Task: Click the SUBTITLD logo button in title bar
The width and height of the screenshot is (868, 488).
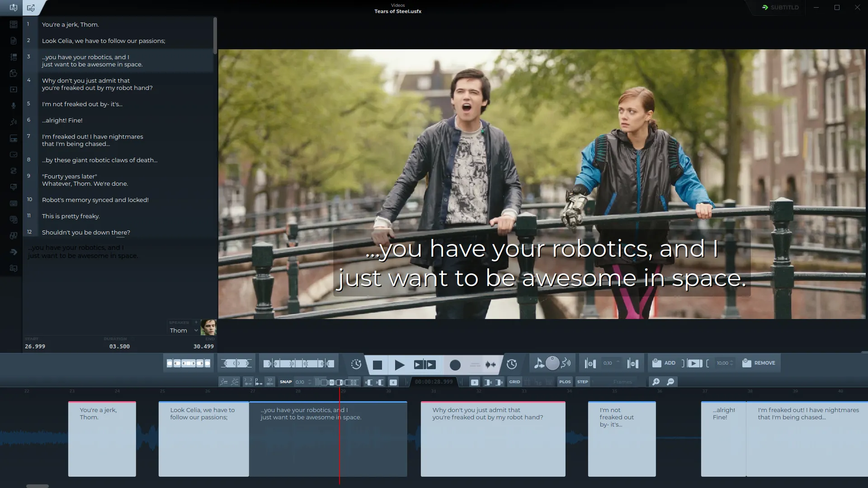Action: pyautogui.click(x=780, y=7)
